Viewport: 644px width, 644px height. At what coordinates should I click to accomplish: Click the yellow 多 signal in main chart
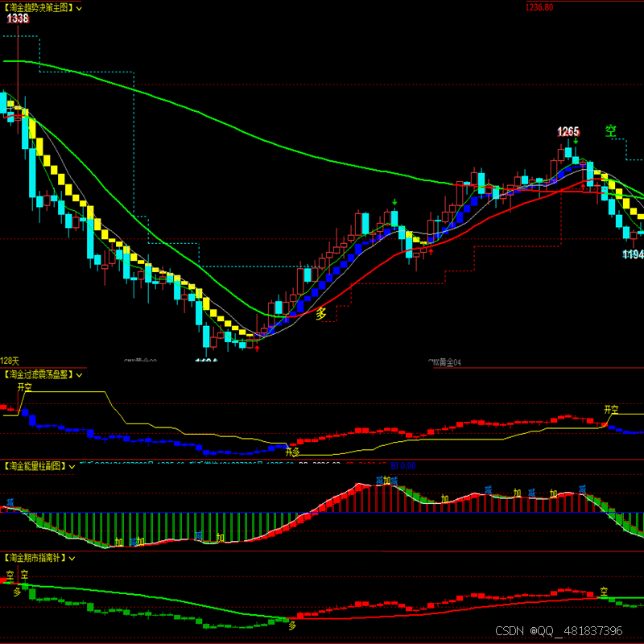pyautogui.click(x=320, y=313)
